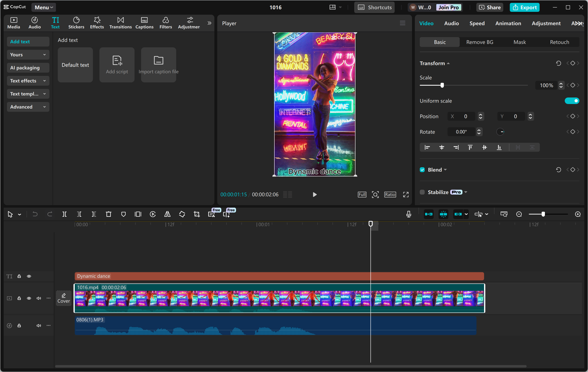Image resolution: width=588 pixels, height=372 pixels.
Task: Toggle Uniform scale off
Action: click(x=572, y=101)
